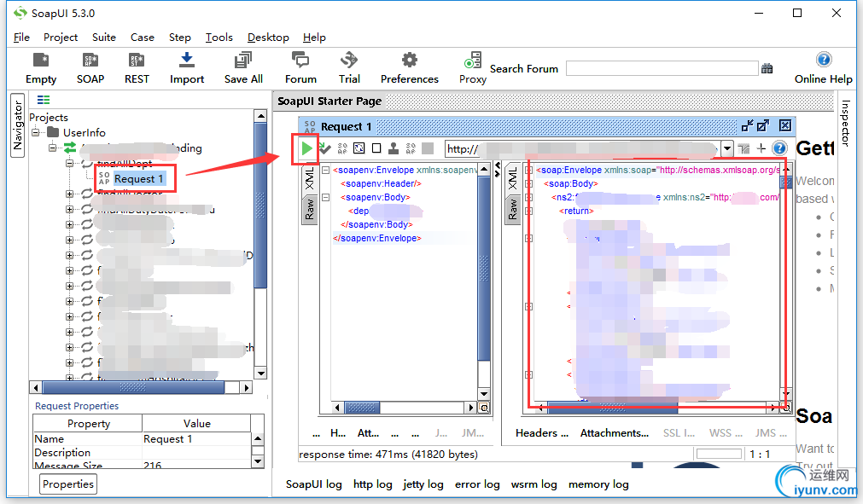863x504 pixels.
Task: Collapse soapenv:Envelope in request XML
Action: pos(326,171)
